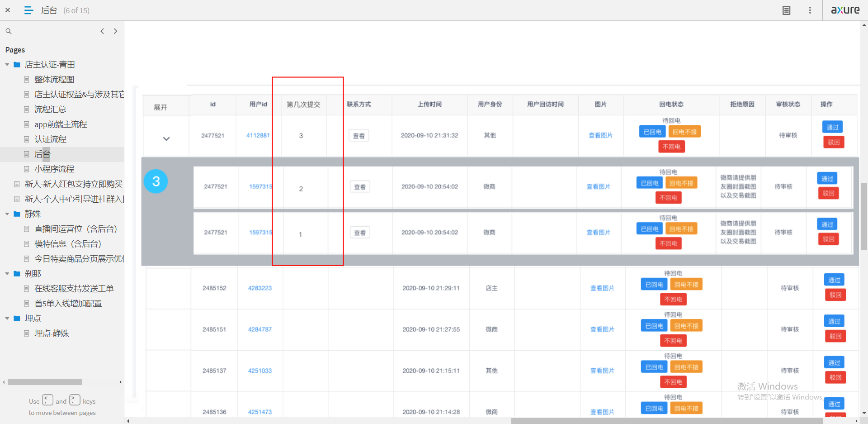Image resolution: width=868 pixels, height=424 pixels.
Task: Mark 回电不接 for record 2485151
Action: click(686, 326)
